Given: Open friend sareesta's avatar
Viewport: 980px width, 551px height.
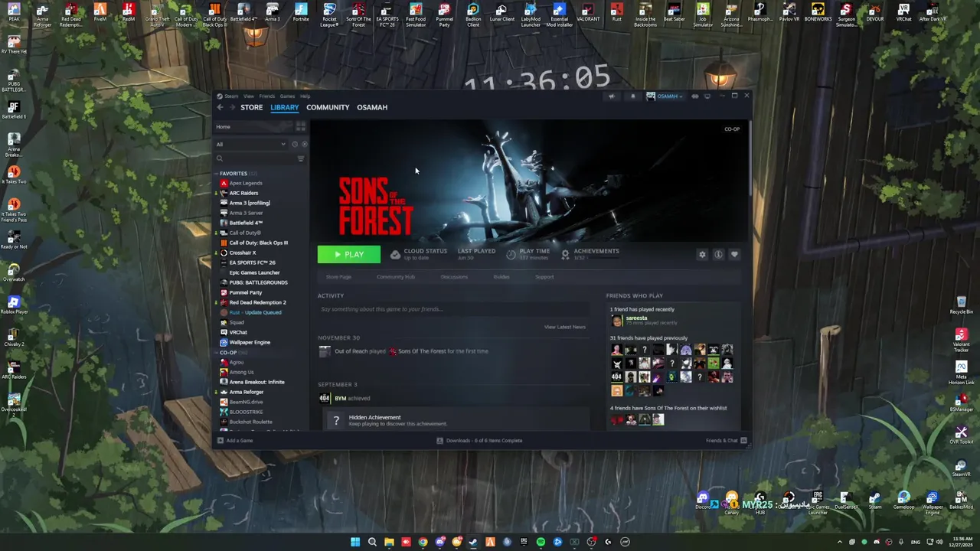Looking at the screenshot, I should 617,320.
